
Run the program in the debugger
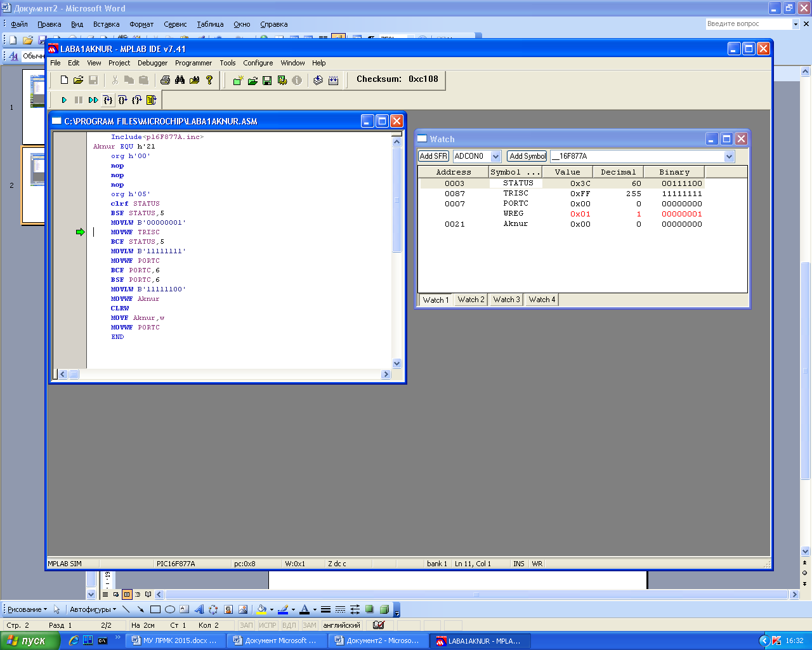pos(64,100)
